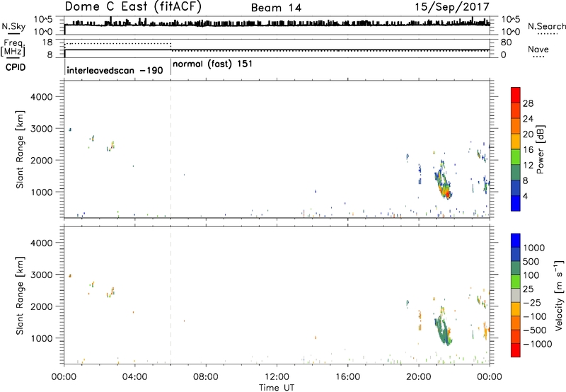This screenshot has height=392, width=566.
Task: Click the '80' Nave axis tick
Action: point(506,42)
